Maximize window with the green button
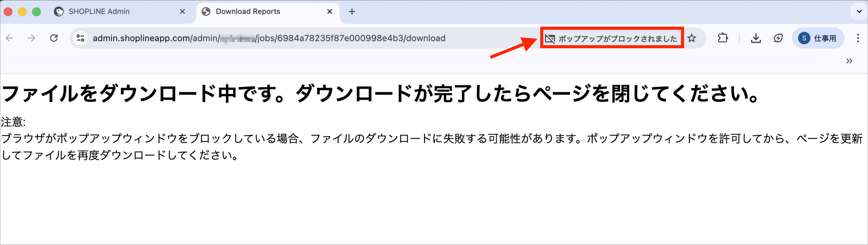Image resolution: width=868 pixels, height=245 pixels. [36, 12]
